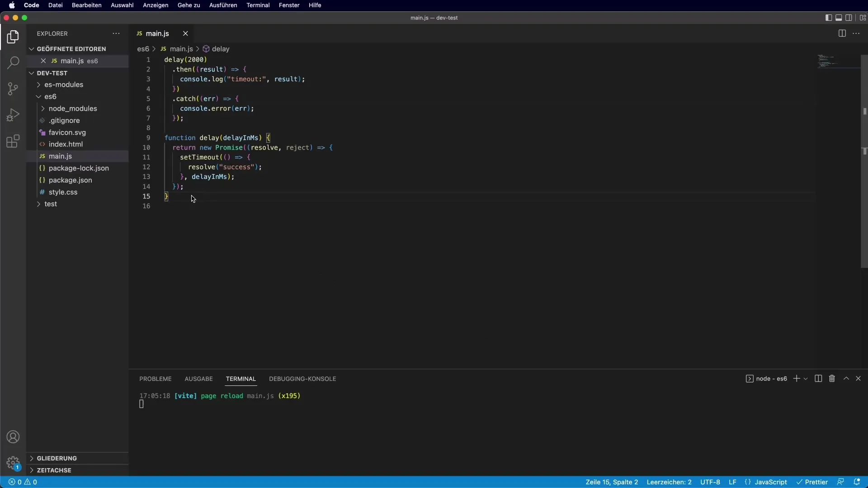Open errors and warnings status item
This screenshot has width=868, height=488.
pos(23,482)
